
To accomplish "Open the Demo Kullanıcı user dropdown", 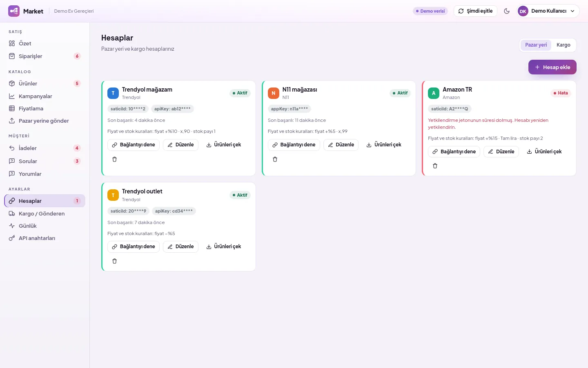I will point(548,11).
